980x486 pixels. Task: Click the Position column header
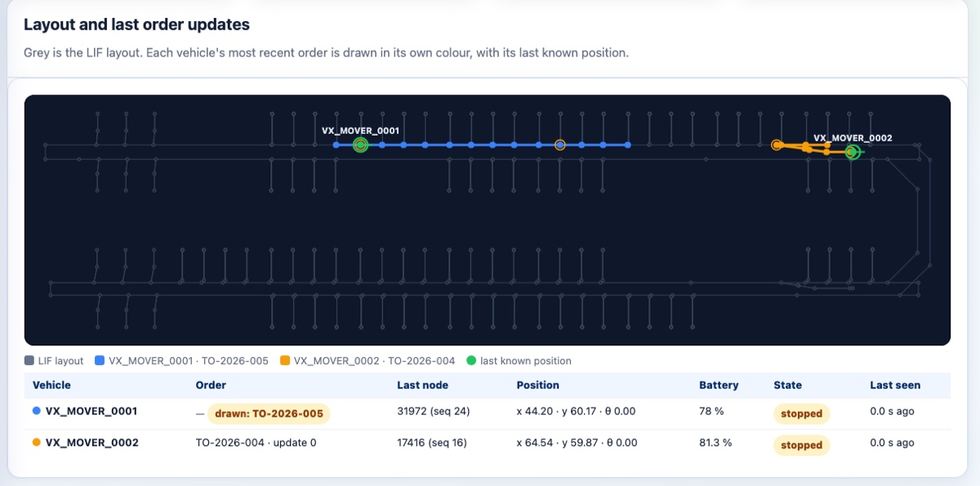(x=538, y=385)
